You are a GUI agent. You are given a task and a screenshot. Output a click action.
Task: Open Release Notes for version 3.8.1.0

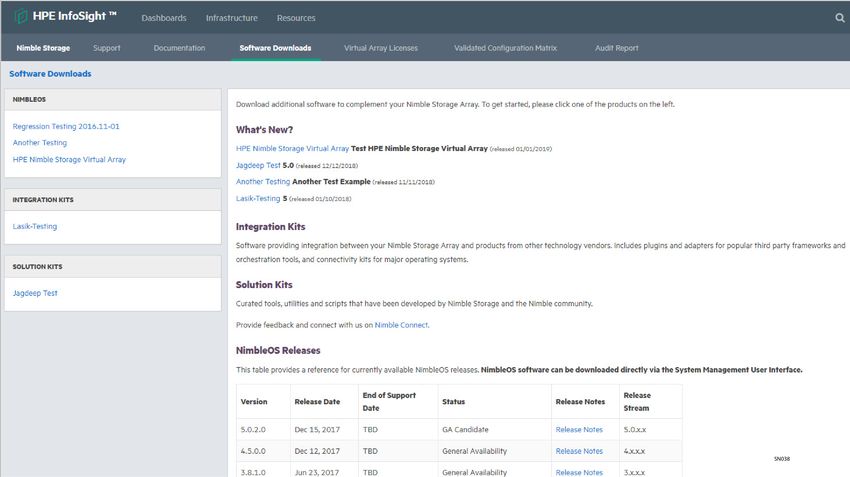(x=579, y=472)
